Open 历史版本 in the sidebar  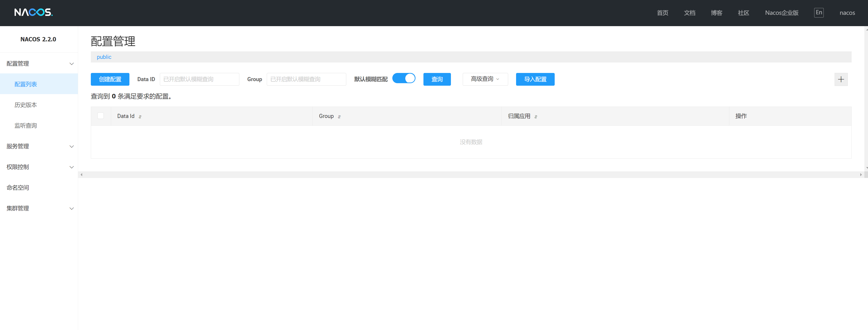coord(26,105)
